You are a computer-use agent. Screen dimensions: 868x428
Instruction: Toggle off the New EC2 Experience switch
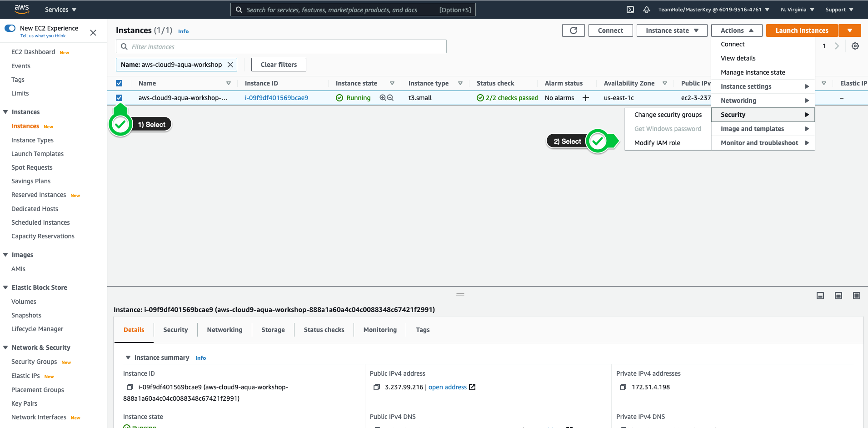10,28
